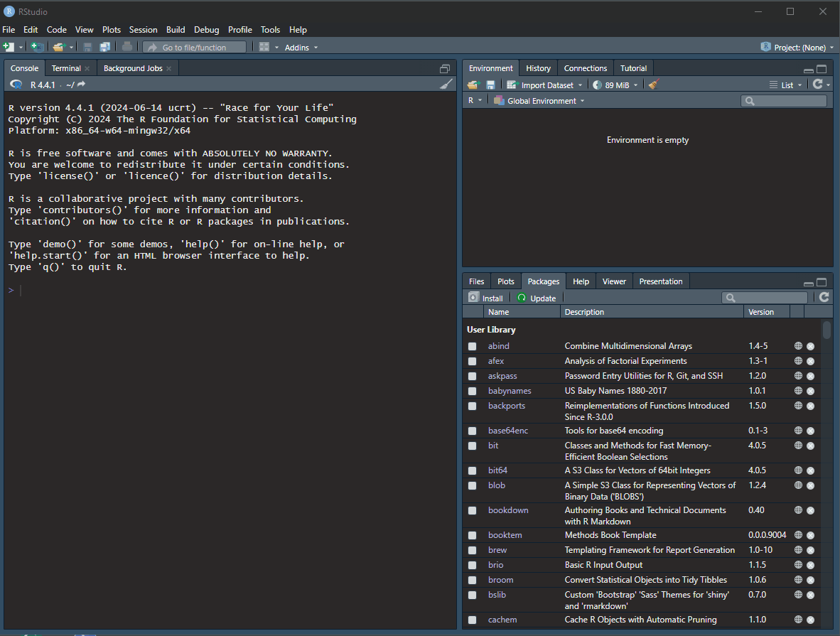
Task: Open the web page for the abind package
Action: point(798,346)
